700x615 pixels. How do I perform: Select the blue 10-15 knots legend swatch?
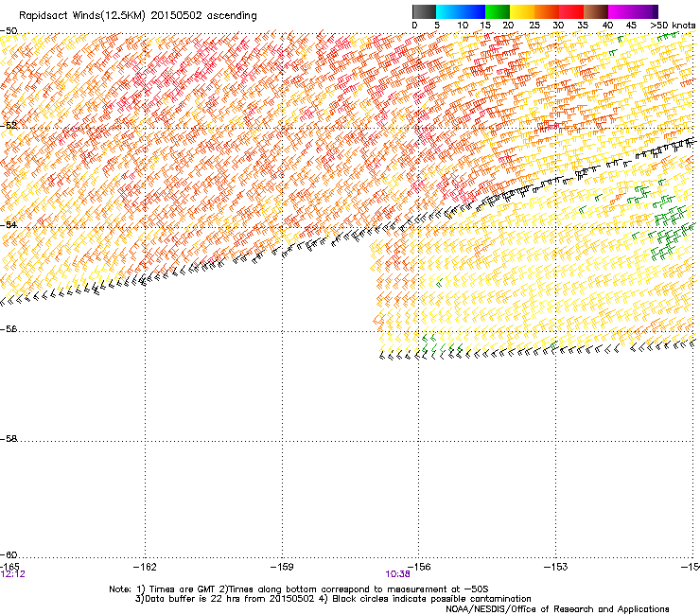tap(473, 11)
